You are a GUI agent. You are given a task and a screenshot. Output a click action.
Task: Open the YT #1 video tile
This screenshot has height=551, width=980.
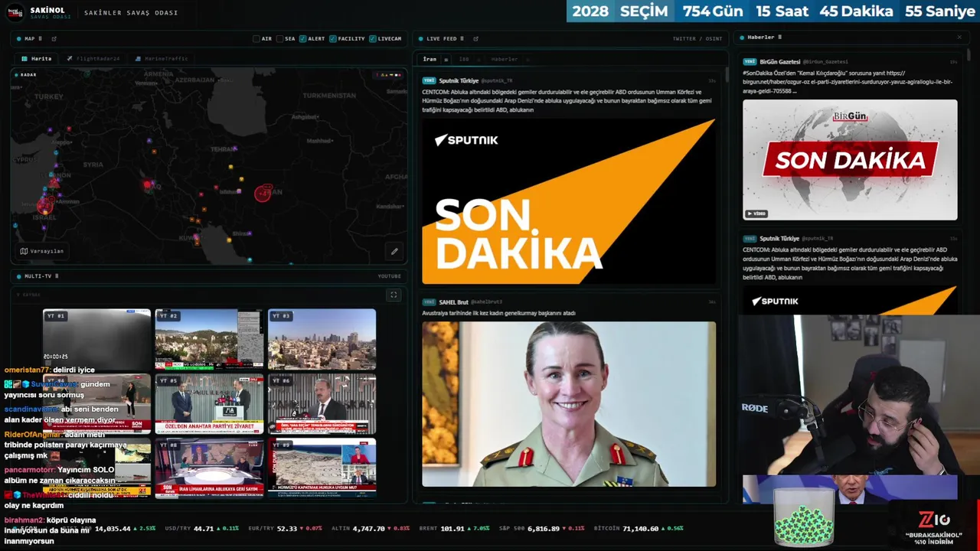[x=96, y=339]
